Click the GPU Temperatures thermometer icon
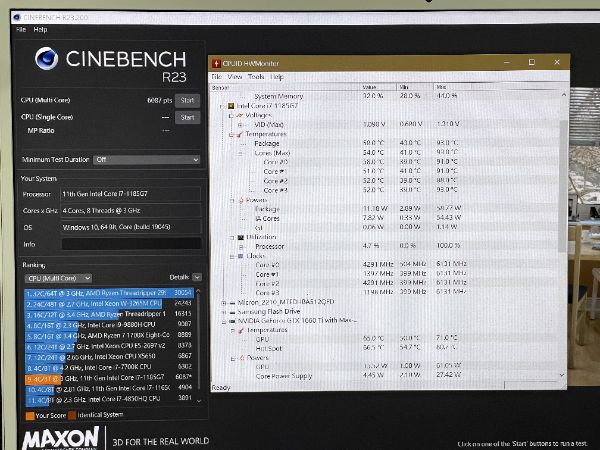600x450 pixels. click(x=241, y=330)
